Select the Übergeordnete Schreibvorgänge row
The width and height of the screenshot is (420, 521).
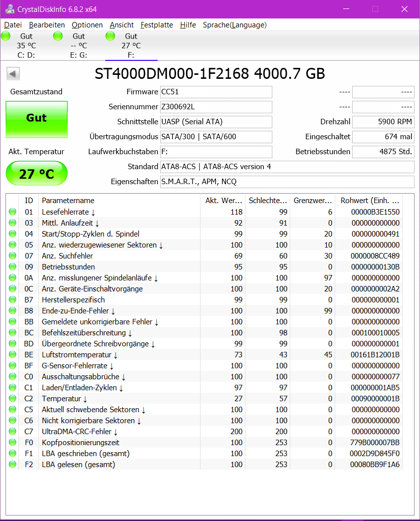(204, 343)
